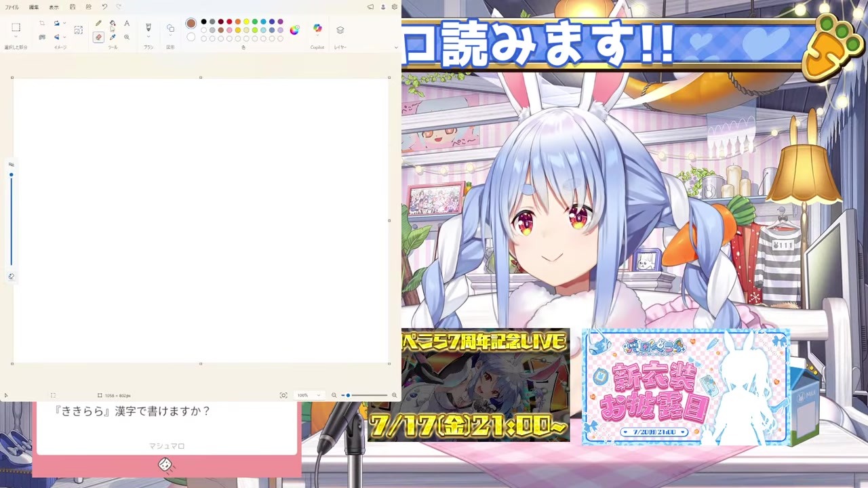Click the Brushes tool icon
This screenshot has height=488, width=868.
point(148,27)
